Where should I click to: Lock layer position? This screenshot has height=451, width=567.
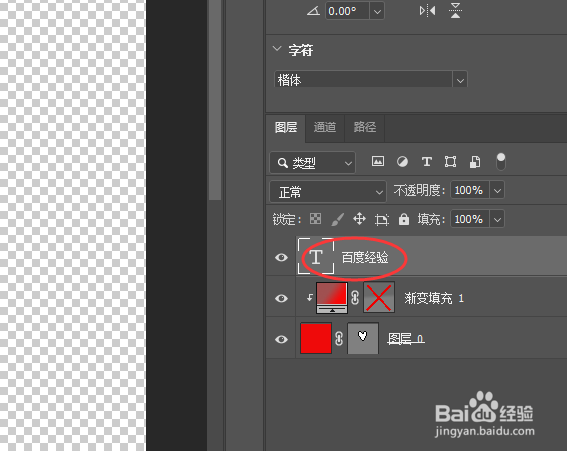click(359, 219)
